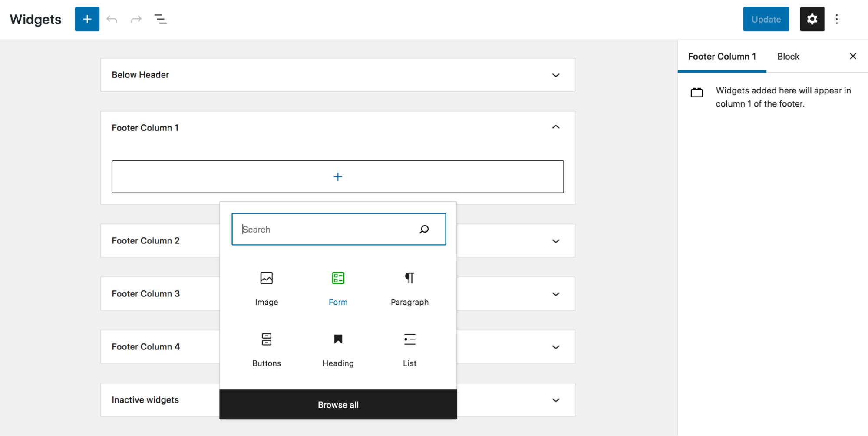Insert the Image block

(267, 289)
